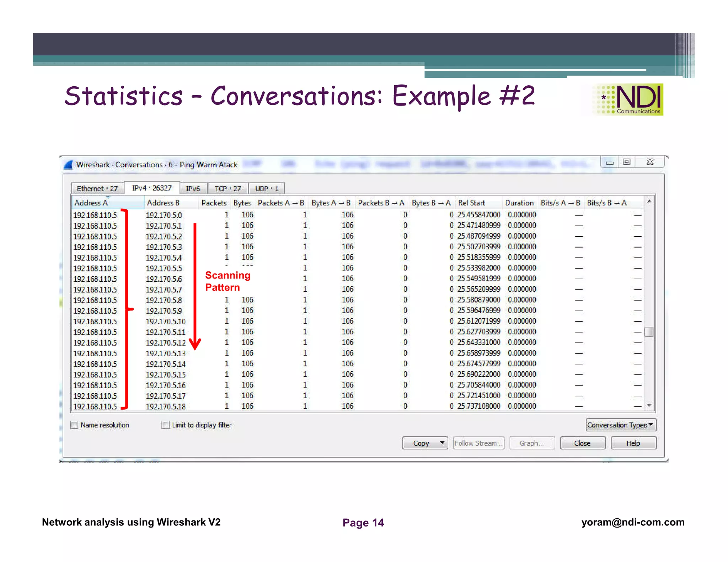Click the scrollbar up arrow

coord(649,201)
